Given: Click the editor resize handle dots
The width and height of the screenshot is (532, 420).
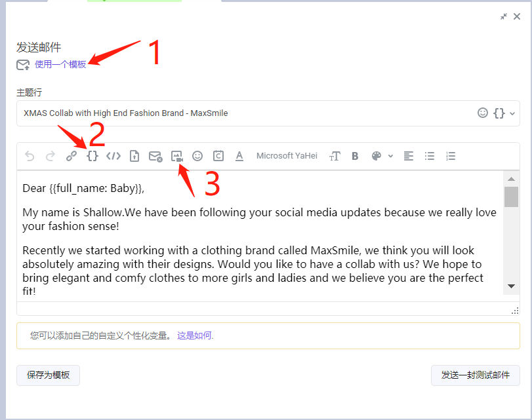Looking at the screenshot, I should tap(515, 311).
